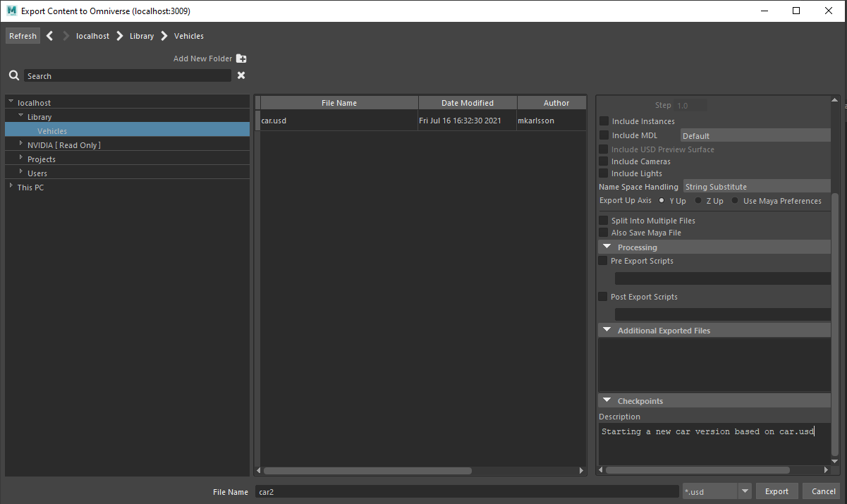The width and height of the screenshot is (847, 504).
Task: Expand the NVIDIA [Read Only] node
Action: [21, 144]
